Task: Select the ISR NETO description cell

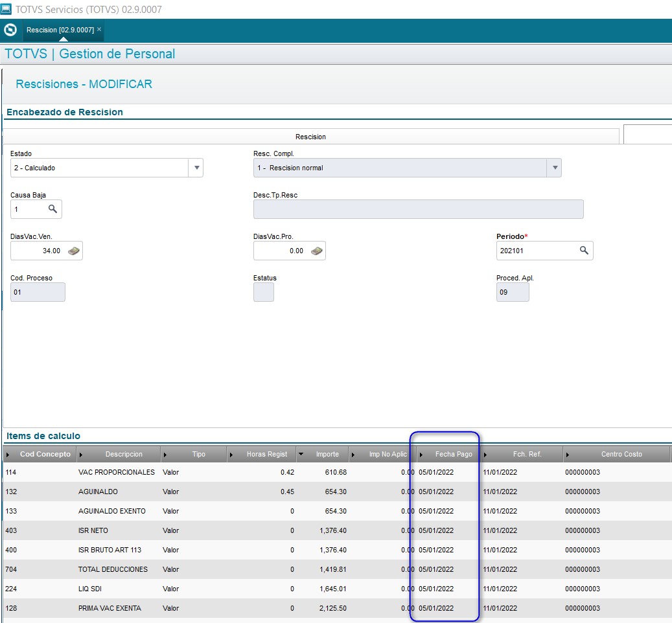Action: pyautogui.click(x=93, y=530)
